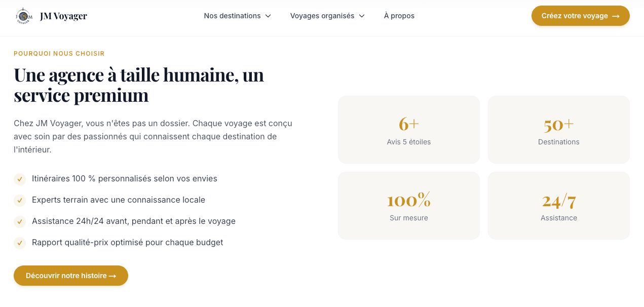Click the '24/7 Assistance' card
Viewport: 644px width, 307px height.
[558, 205]
